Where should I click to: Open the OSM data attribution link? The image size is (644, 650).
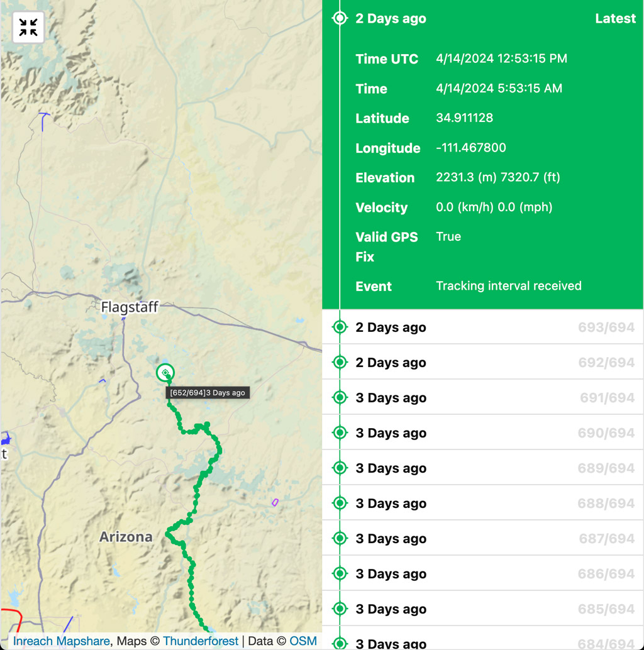tap(303, 641)
